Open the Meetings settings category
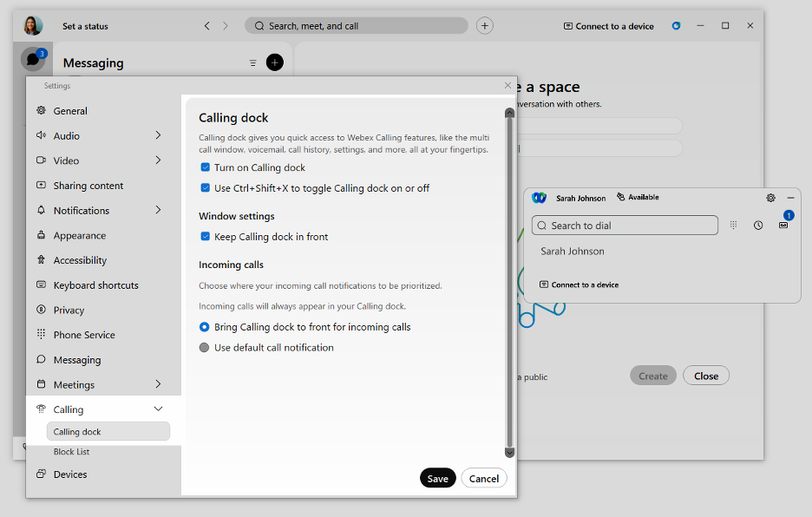Viewport: 812px width, 517px height. pos(74,385)
